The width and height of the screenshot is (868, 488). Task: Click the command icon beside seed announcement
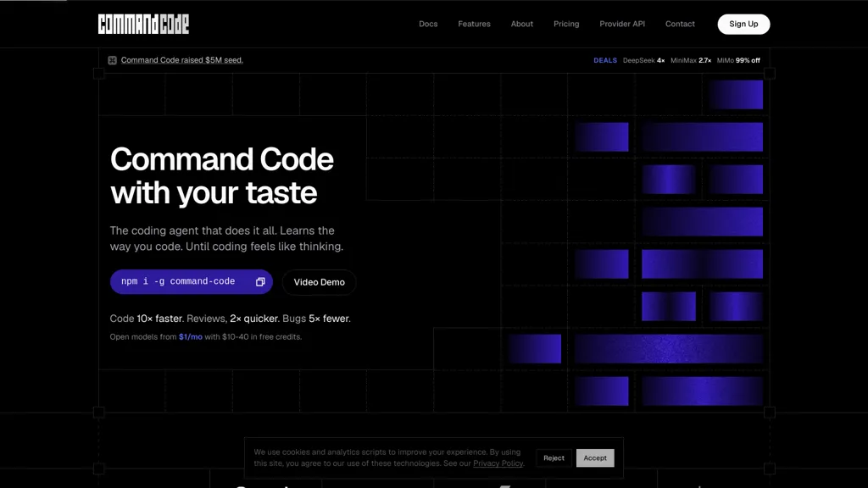113,60
